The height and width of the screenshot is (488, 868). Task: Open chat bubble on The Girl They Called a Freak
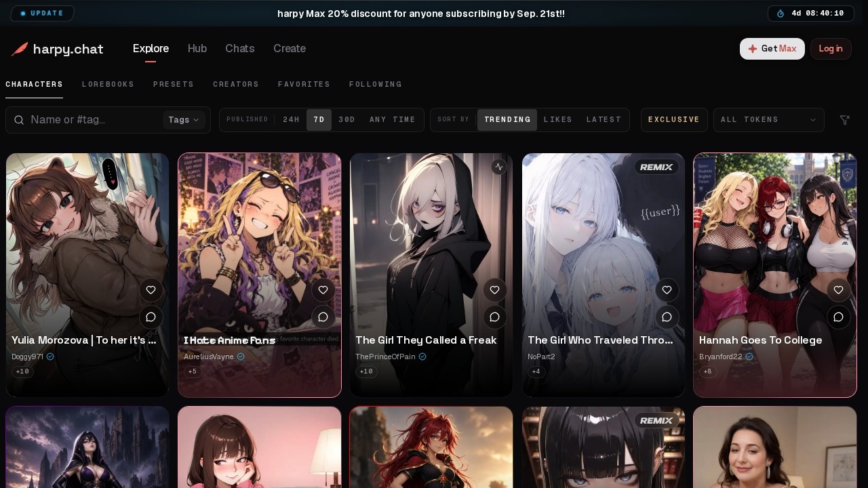495,317
